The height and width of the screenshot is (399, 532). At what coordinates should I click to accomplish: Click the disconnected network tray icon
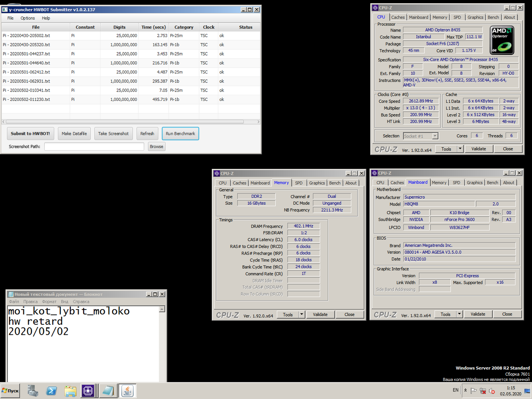(x=483, y=391)
